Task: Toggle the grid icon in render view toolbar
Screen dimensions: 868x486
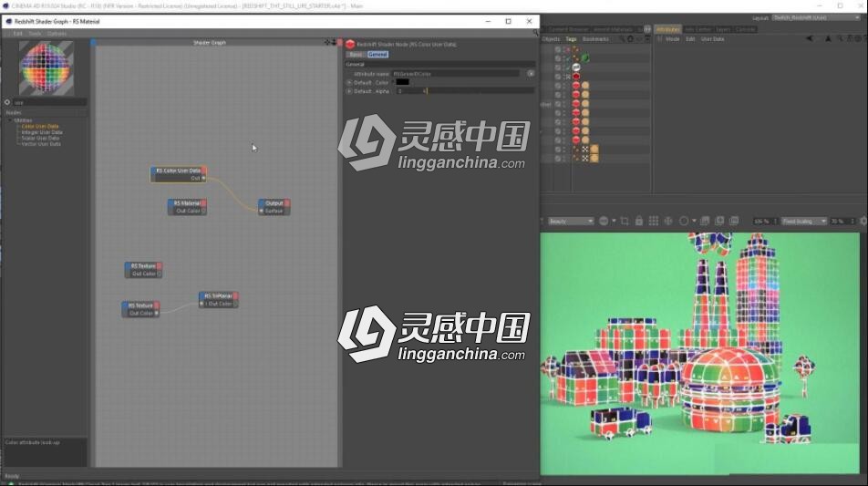Action: pyautogui.click(x=654, y=221)
